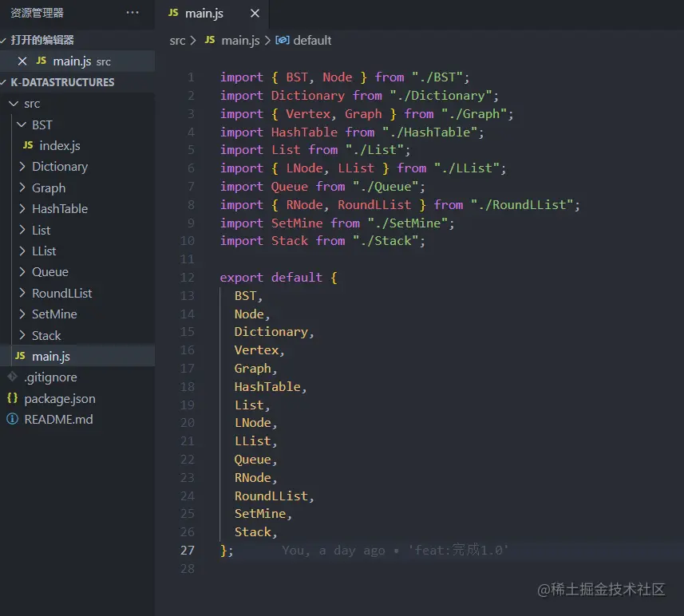
Task: Click the braces icon of package.json
Action: (12, 398)
